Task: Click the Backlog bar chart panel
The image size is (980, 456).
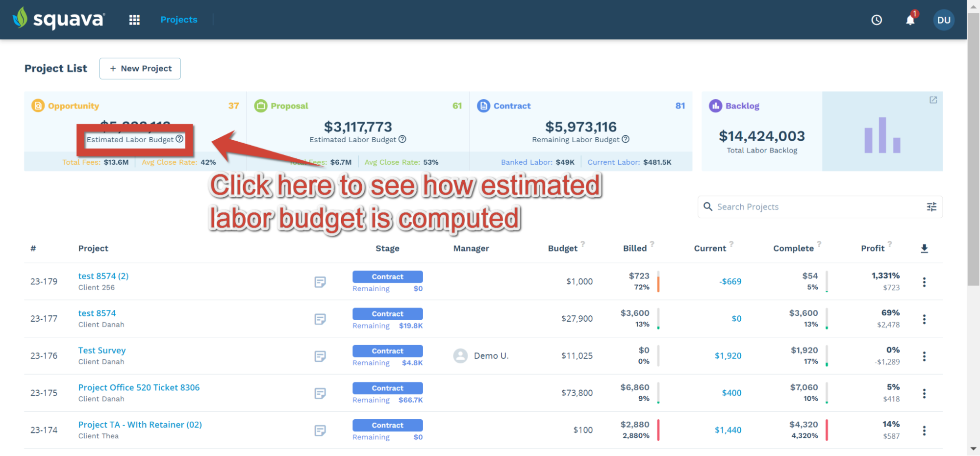Action: click(x=882, y=131)
